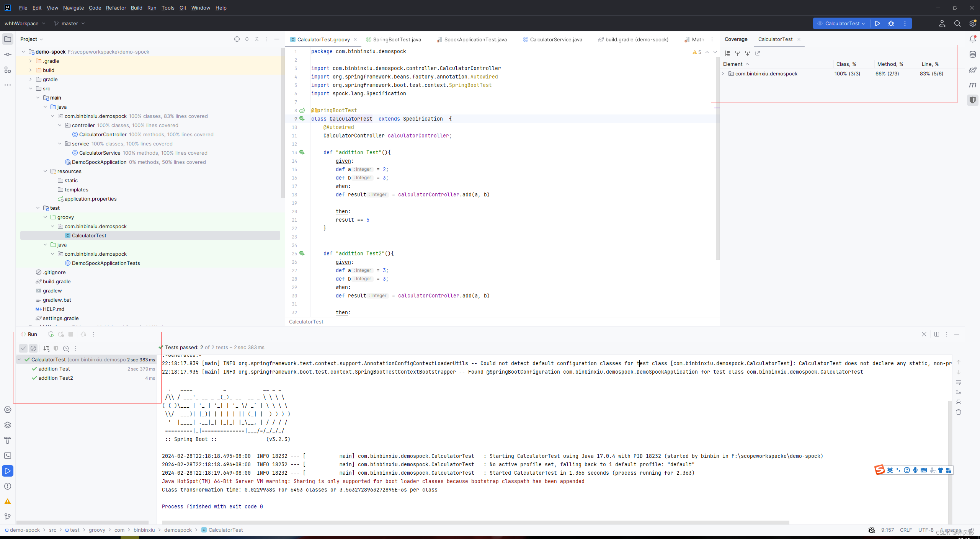
Task: Select addition Test2 in test results
Action: [x=56, y=378]
